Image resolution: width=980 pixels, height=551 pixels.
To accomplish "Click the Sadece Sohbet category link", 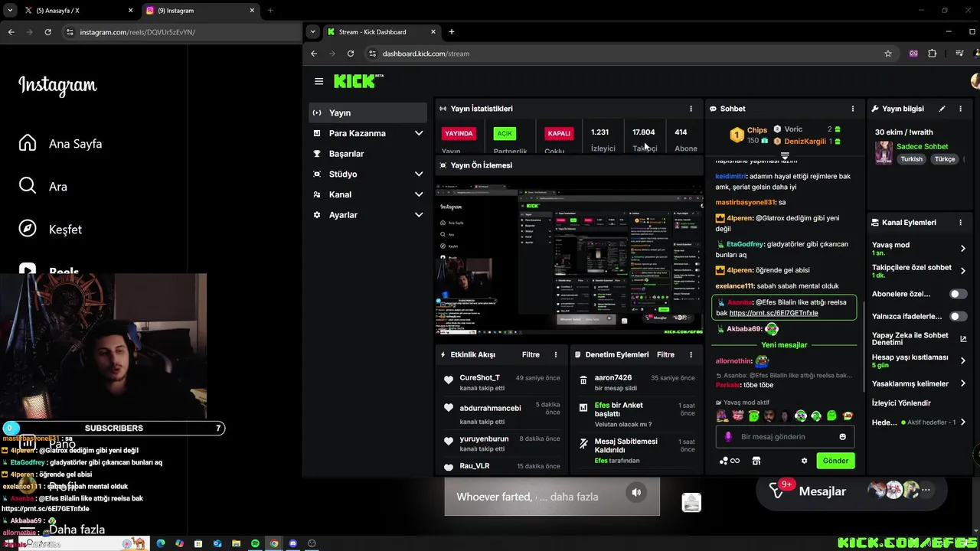I will (922, 146).
